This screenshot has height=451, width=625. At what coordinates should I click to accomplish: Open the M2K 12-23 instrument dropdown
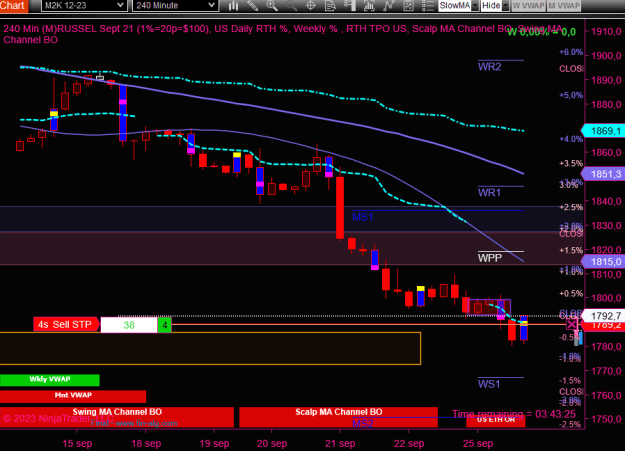click(x=84, y=6)
